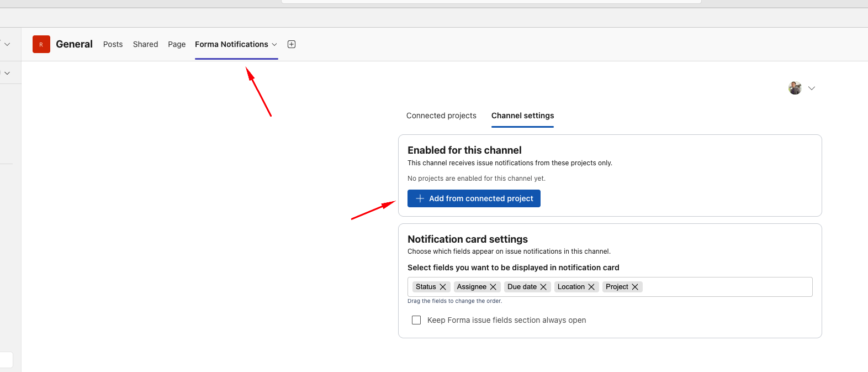The width and height of the screenshot is (868, 372).
Task: Click the Location field chip label
Action: 571,287
